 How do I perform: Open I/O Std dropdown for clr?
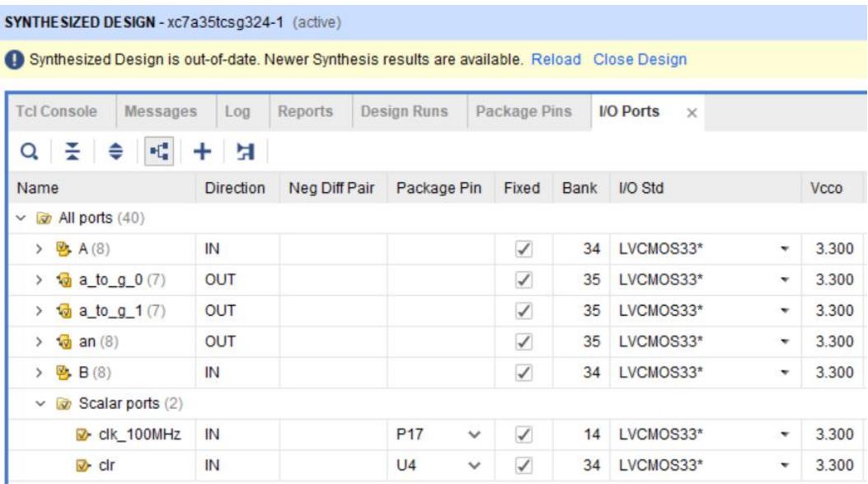click(x=784, y=466)
